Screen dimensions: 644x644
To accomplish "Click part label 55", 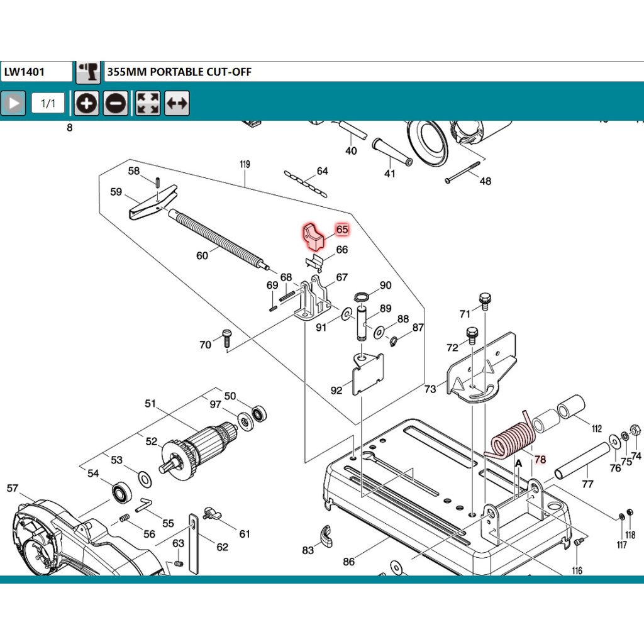I will (x=169, y=523).
